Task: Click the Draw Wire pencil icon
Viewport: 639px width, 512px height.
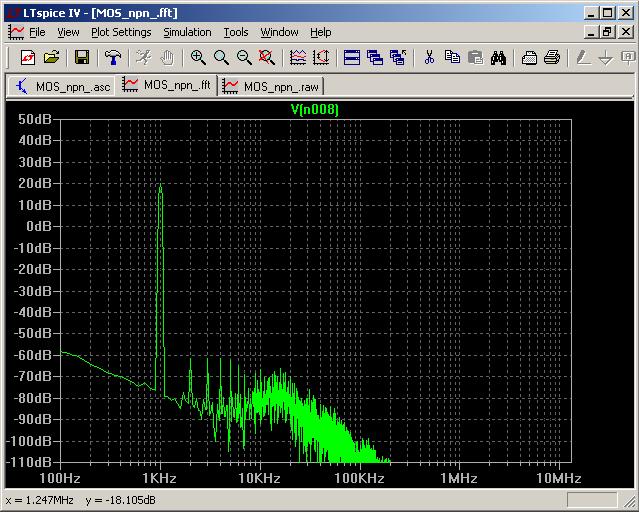Action: [x=583, y=57]
